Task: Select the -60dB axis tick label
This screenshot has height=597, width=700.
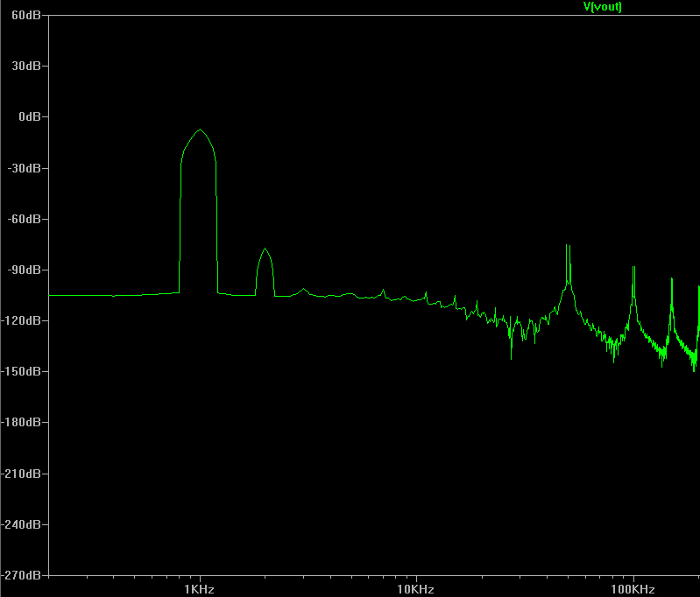Action: point(25,219)
